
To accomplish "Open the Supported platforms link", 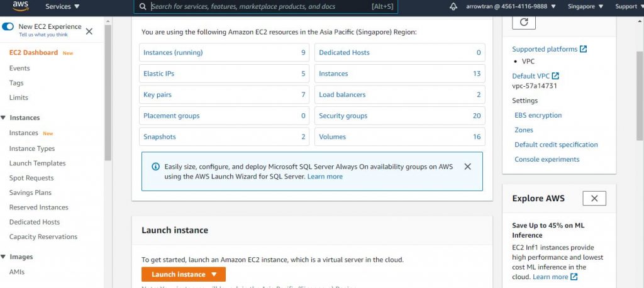I will pyautogui.click(x=545, y=49).
